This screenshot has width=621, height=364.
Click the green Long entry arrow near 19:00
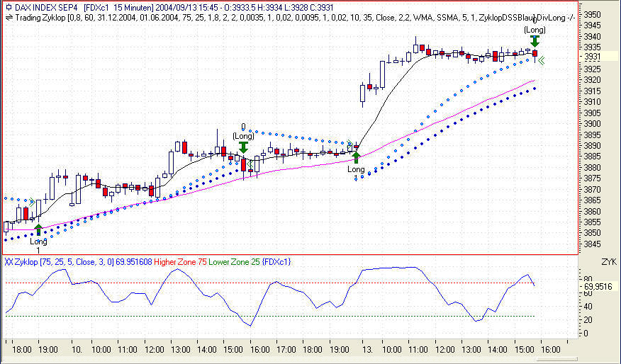click(38, 229)
